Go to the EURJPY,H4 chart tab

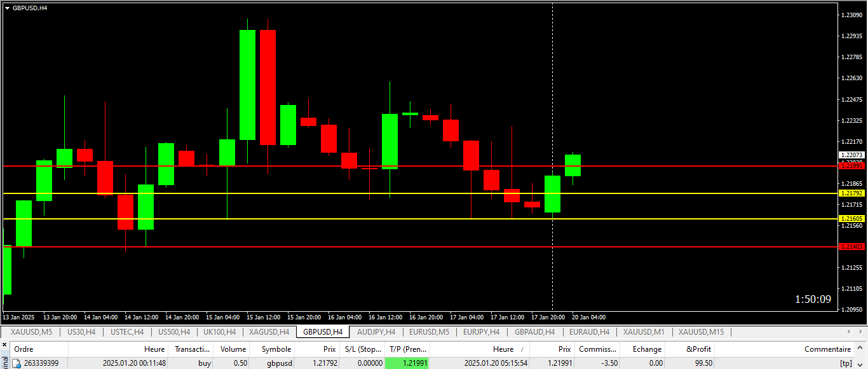481,332
